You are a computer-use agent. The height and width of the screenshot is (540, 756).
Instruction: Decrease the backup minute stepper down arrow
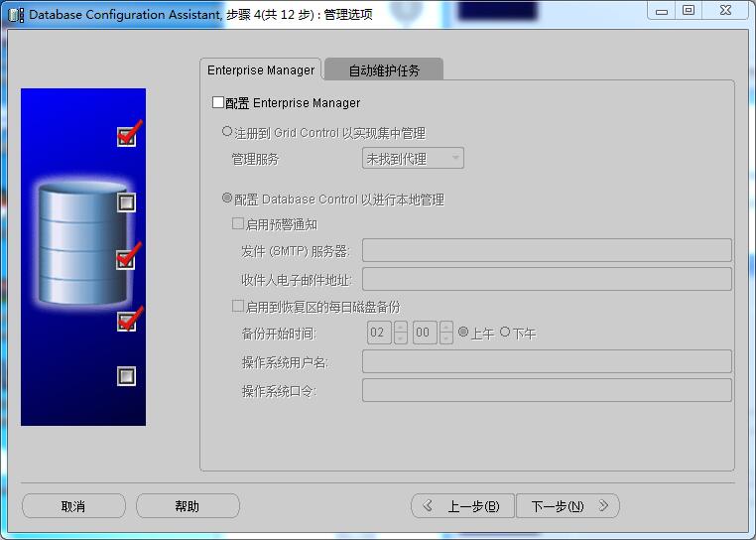446,338
